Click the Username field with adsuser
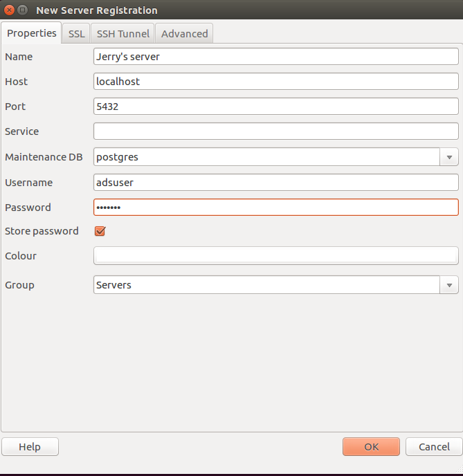The height and width of the screenshot is (476, 463). coord(276,183)
